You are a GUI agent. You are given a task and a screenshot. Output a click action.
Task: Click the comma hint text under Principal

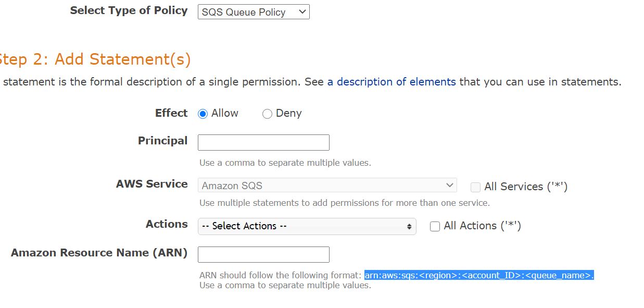pos(285,163)
